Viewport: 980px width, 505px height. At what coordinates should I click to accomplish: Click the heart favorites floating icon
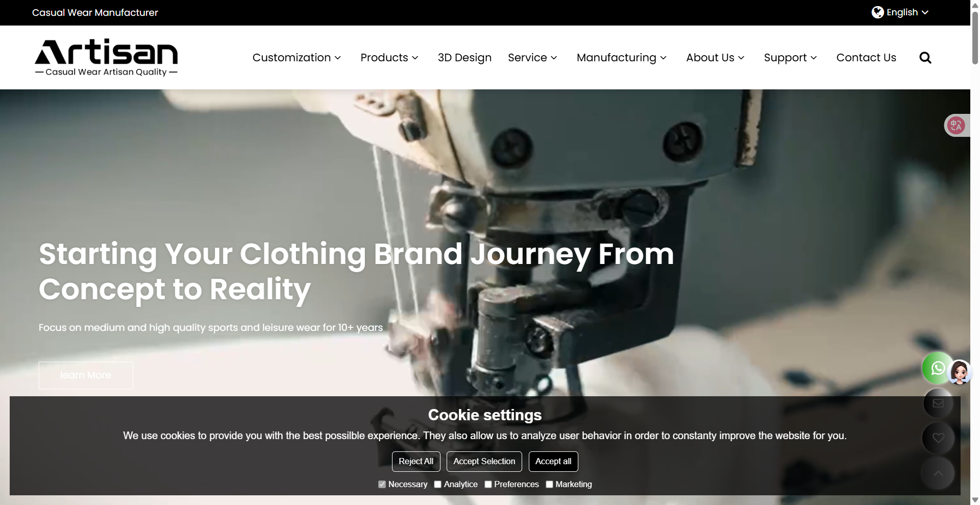pos(938,438)
